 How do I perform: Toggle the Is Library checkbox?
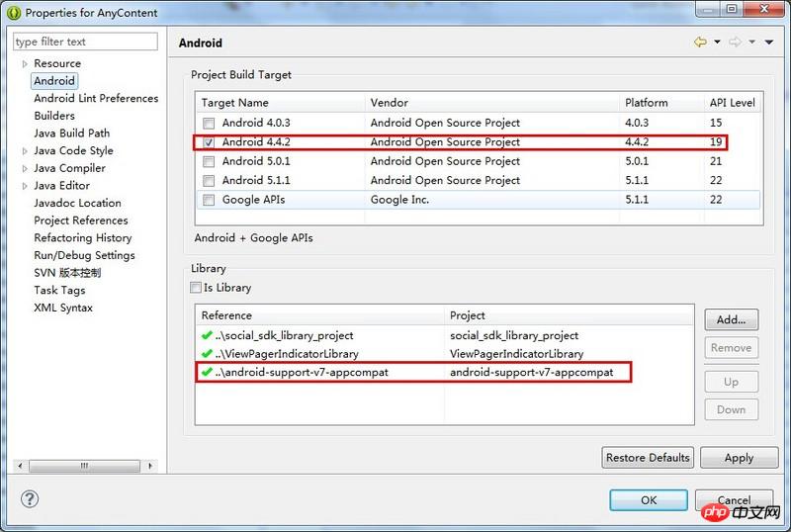pyautogui.click(x=196, y=288)
